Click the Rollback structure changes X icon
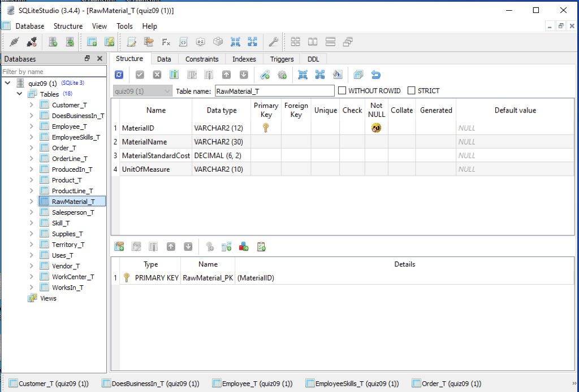 point(157,75)
